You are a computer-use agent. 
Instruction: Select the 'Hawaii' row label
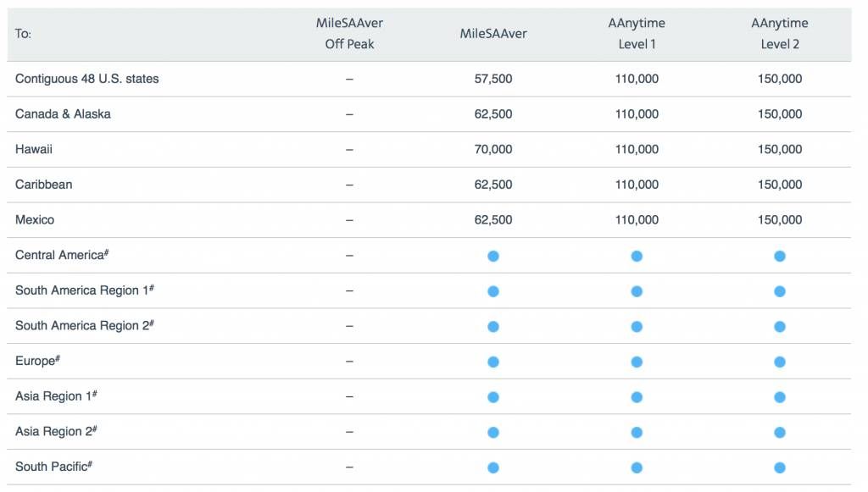pos(34,149)
